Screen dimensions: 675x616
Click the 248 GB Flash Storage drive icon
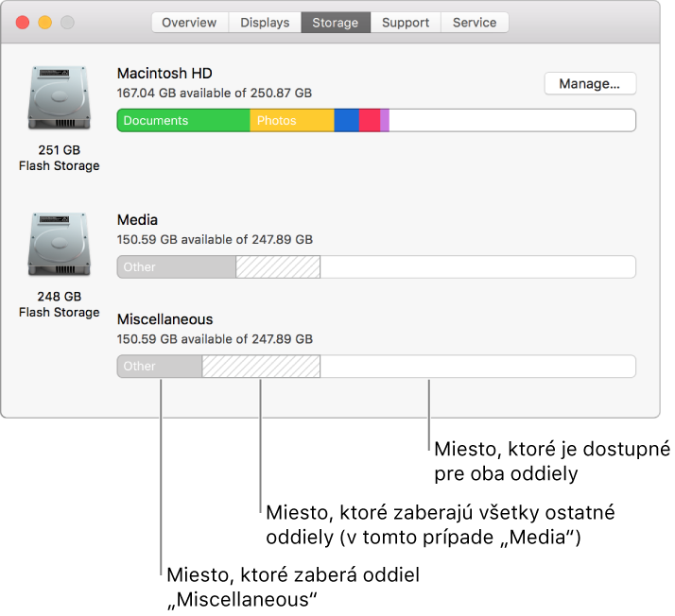tap(60, 244)
